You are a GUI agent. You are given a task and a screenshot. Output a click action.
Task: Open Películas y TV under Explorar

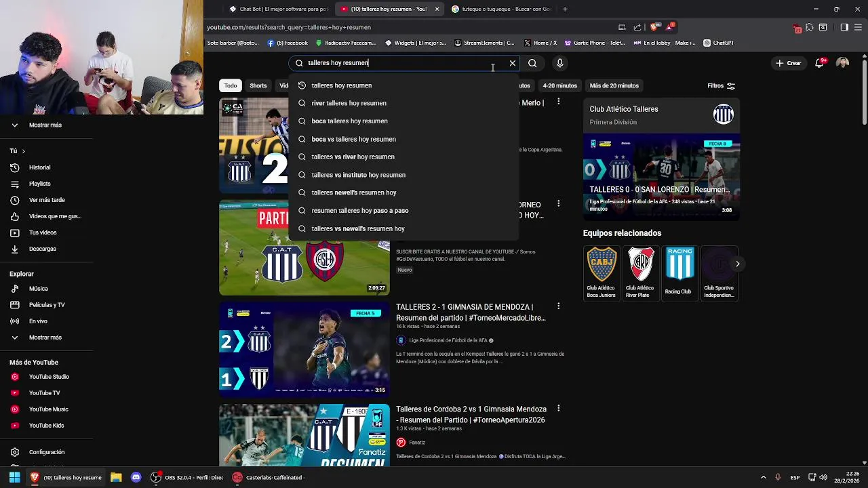pos(46,305)
